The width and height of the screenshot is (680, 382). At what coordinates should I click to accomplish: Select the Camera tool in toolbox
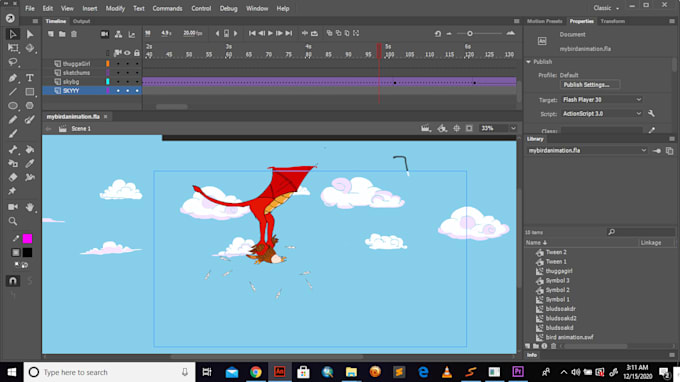13,207
